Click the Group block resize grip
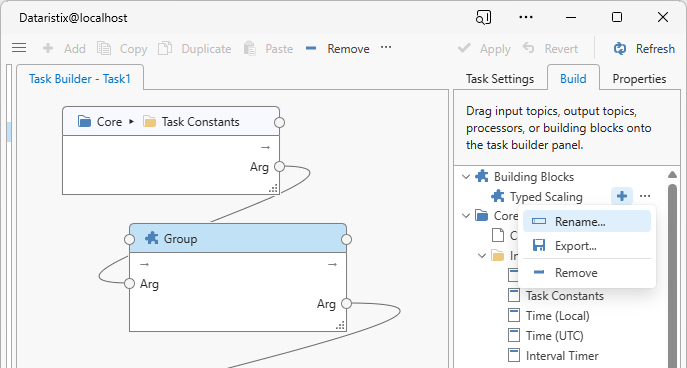Screen dimensions: 687x368 pyautogui.click(x=340, y=326)
